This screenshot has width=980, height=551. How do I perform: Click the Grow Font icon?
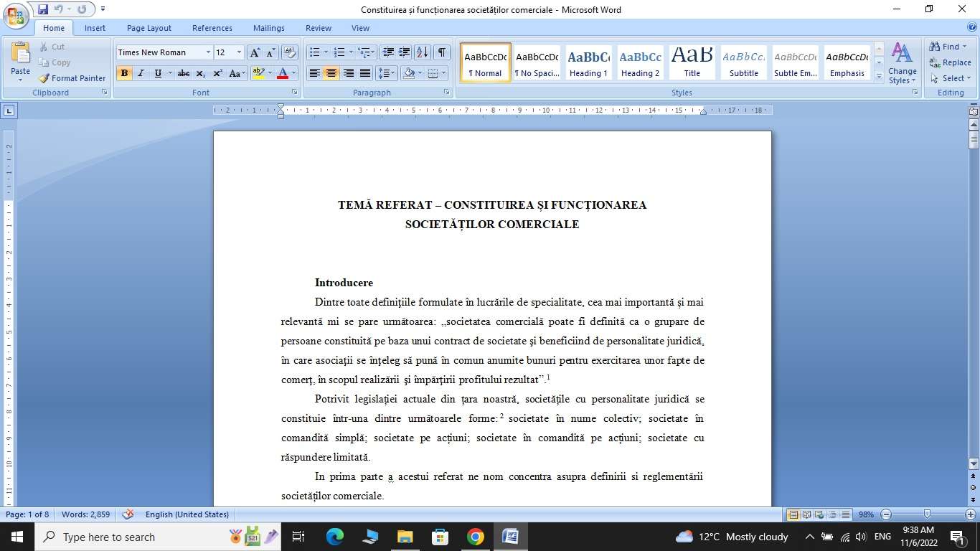255,52
